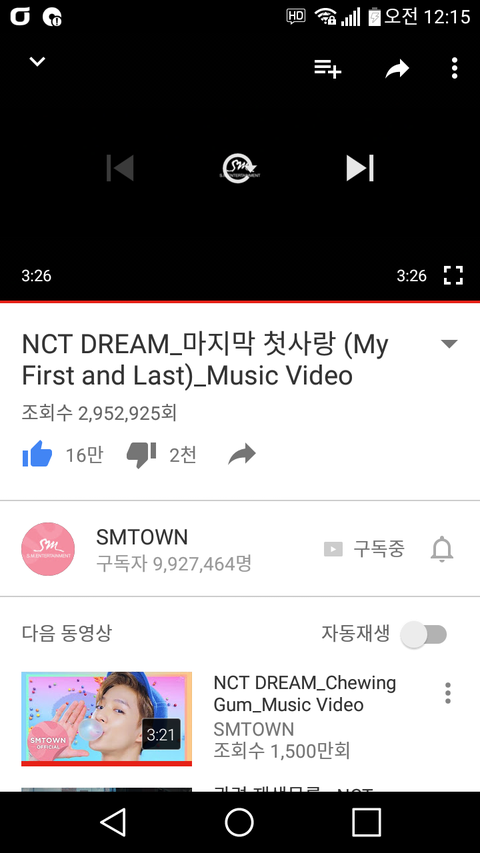The image size is (480, 853).
Task: Tap the add to playlist icon
Action: coord(328,69)
